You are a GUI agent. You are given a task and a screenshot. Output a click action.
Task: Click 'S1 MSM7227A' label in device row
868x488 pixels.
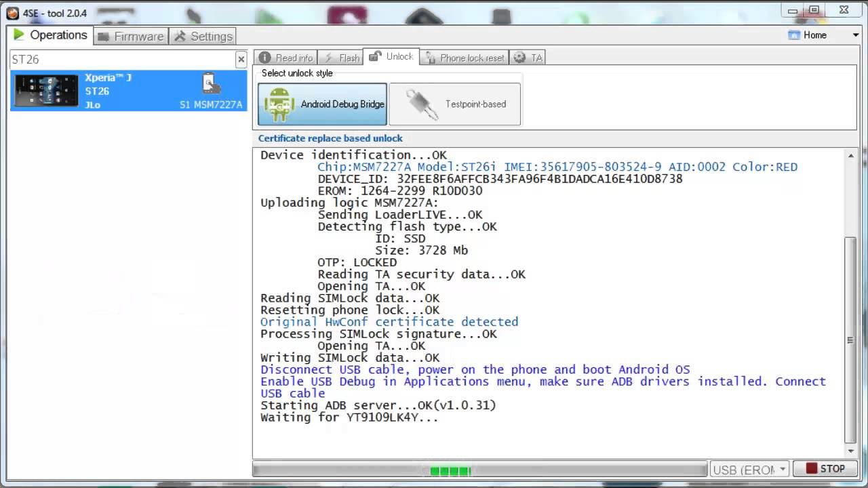[x=211, y=105]
